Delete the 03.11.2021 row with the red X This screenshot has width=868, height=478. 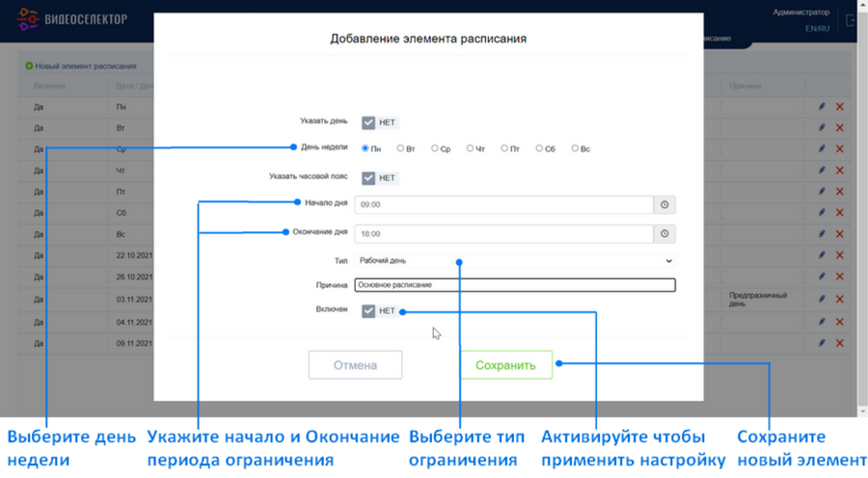(840, 300)
